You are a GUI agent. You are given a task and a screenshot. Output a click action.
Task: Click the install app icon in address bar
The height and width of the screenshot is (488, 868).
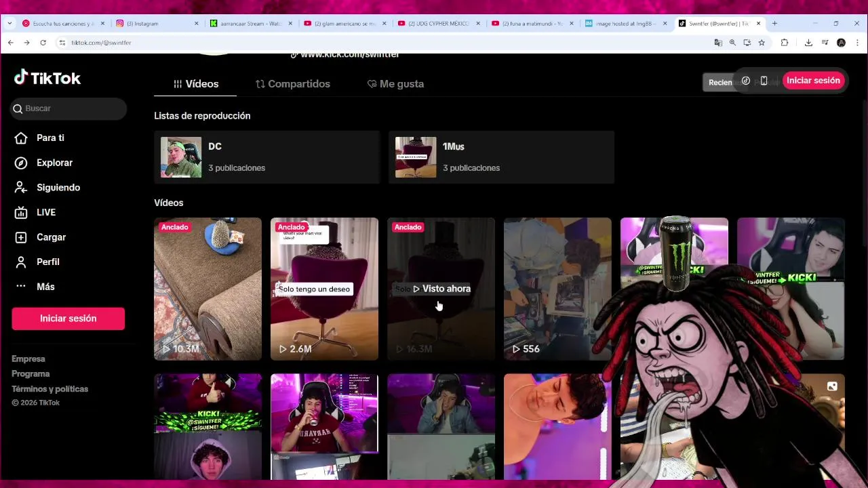pos(747,43)
